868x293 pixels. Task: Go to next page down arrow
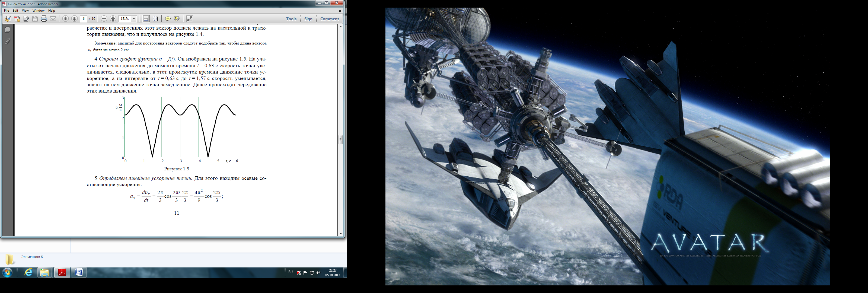tap(75, 19)
